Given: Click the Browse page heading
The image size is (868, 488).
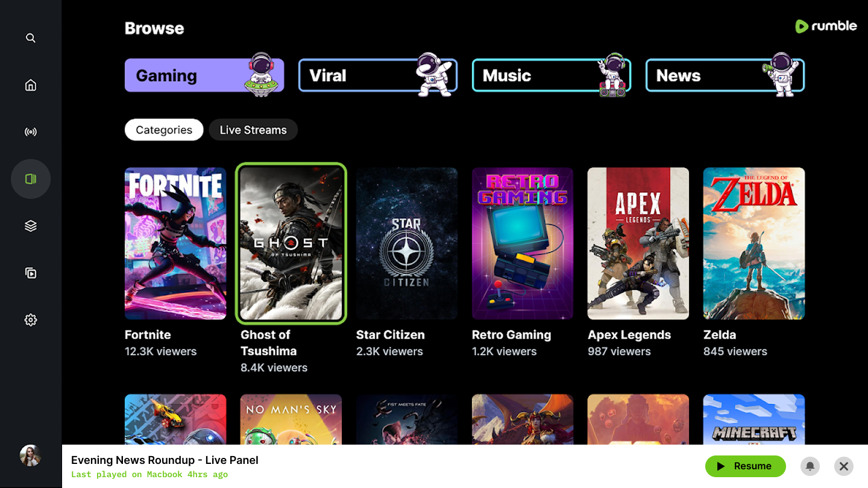Looking at the screenshot, I should pos(154,28).
